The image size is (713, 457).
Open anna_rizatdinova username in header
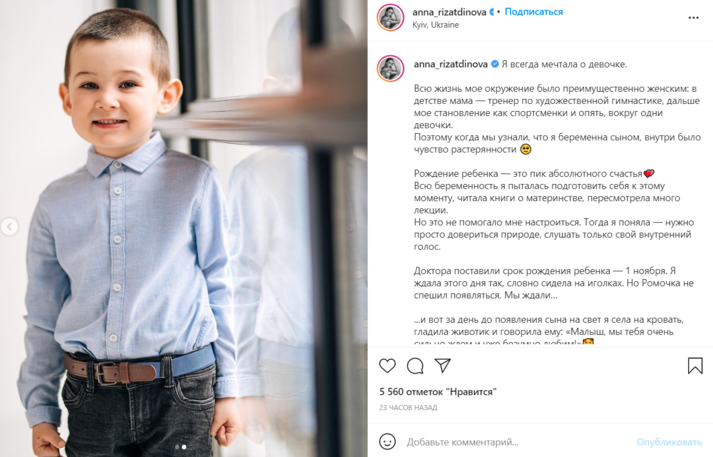coord(449,12)
